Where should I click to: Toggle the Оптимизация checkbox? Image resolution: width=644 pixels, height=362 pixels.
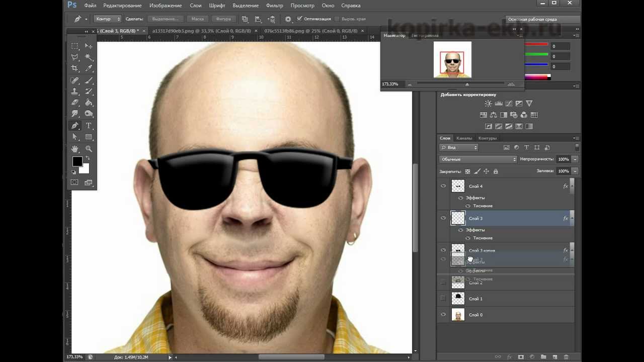299,19
